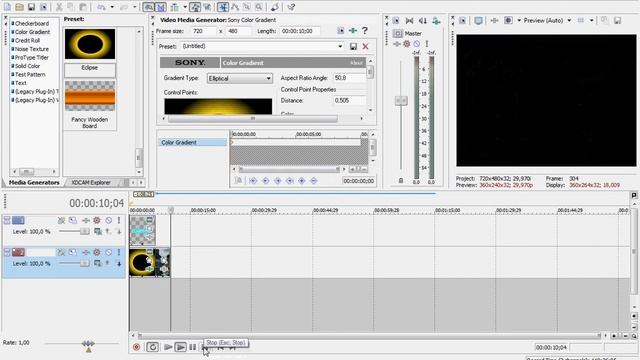The image size is (640, 360).
Task: Adjust the Master volume fader
Action: 401,101
